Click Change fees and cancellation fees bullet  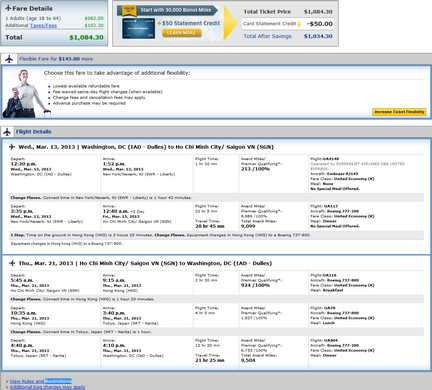[x=99, y=97]
